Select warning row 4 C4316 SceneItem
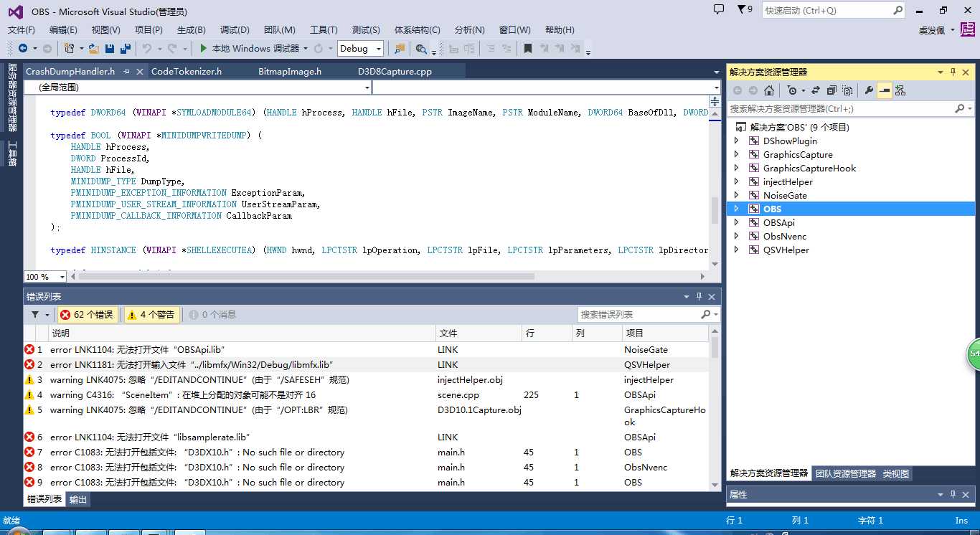Screen dimensions: 980x535 [366, 395]
